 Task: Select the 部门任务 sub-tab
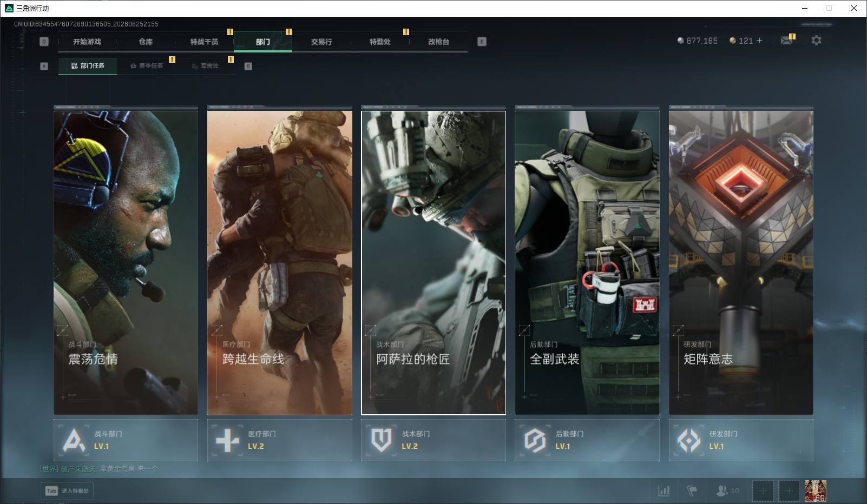tap(88, 66)
